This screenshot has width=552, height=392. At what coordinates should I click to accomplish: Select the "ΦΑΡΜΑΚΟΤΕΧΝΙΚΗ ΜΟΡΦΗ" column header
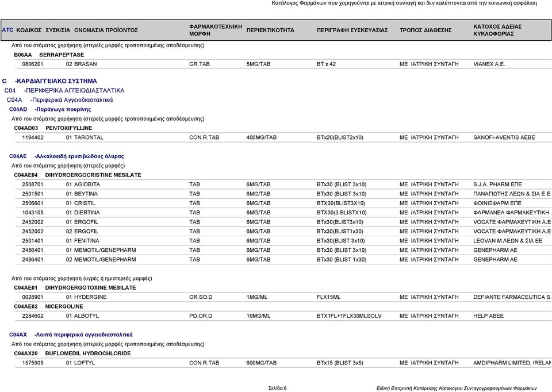[x=216, y=30]
